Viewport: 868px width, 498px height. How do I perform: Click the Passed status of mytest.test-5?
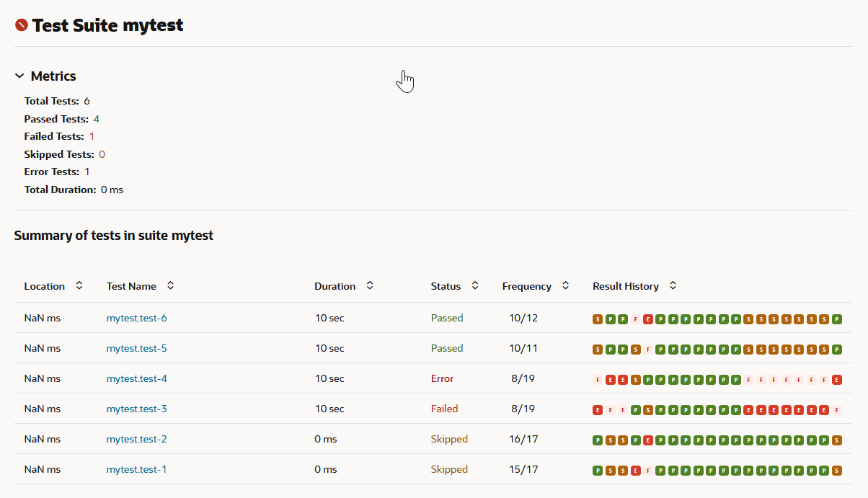(x=447, y=348)
